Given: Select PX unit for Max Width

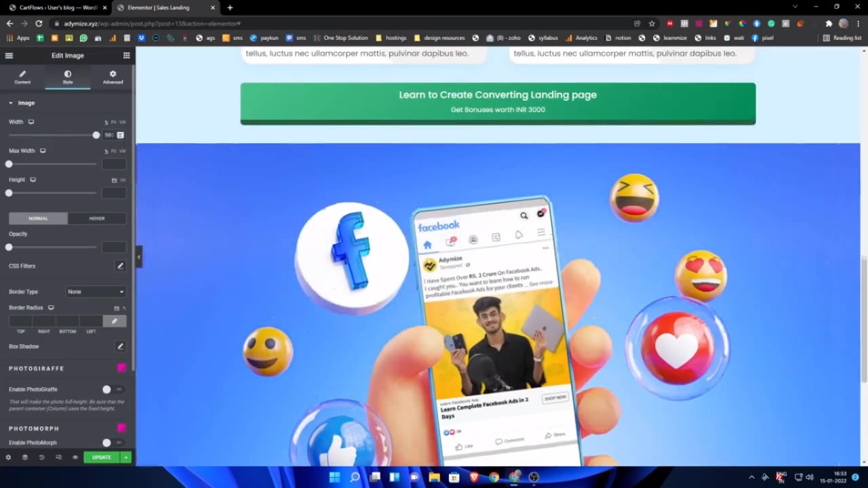Looking at the screenshot, I should [x=114, y=151].
